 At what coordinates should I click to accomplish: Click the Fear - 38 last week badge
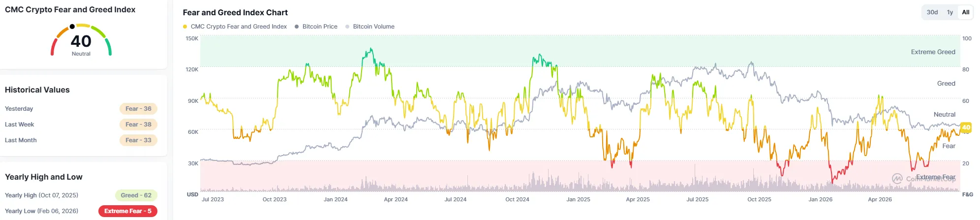click(x=138, y=125)
